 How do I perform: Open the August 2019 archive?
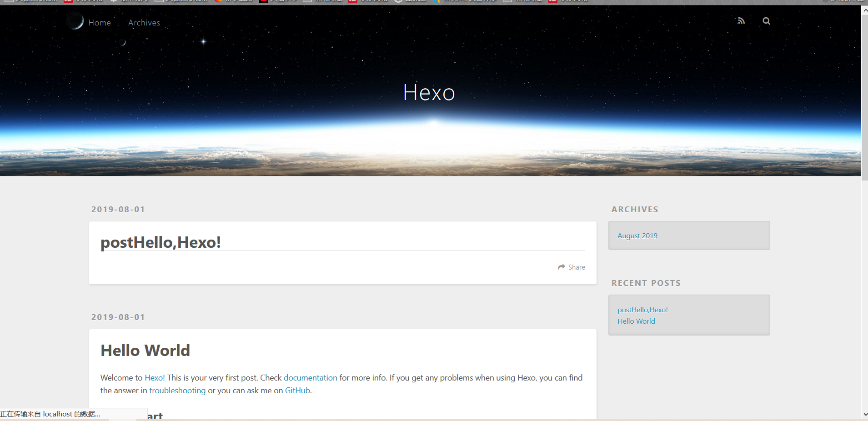pyautogui.click(x=637, y=236)
